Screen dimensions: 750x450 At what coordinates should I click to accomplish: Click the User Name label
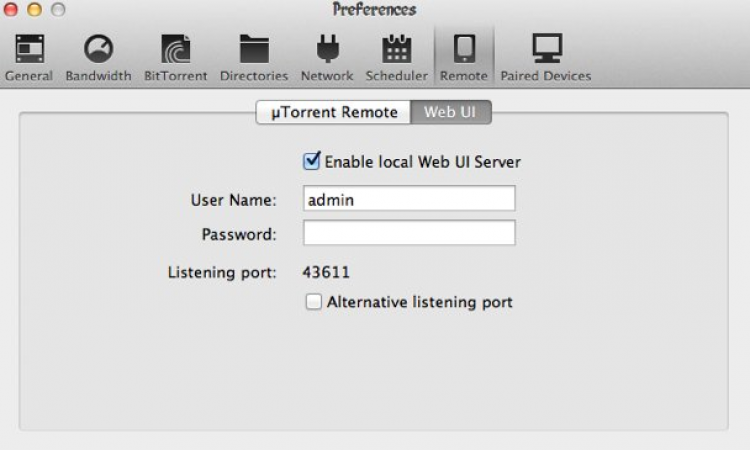pos(233,200)
